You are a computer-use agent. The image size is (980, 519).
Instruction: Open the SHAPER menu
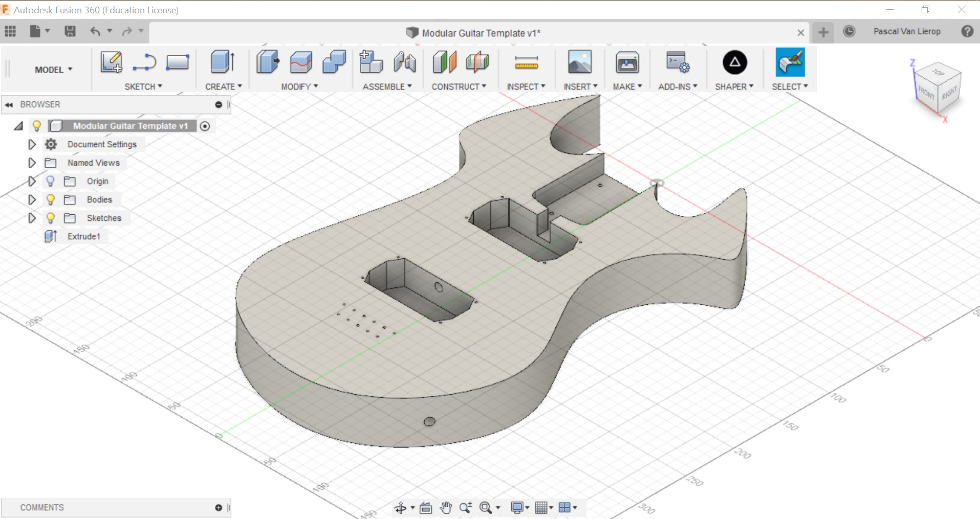click(x=734, y=86)
